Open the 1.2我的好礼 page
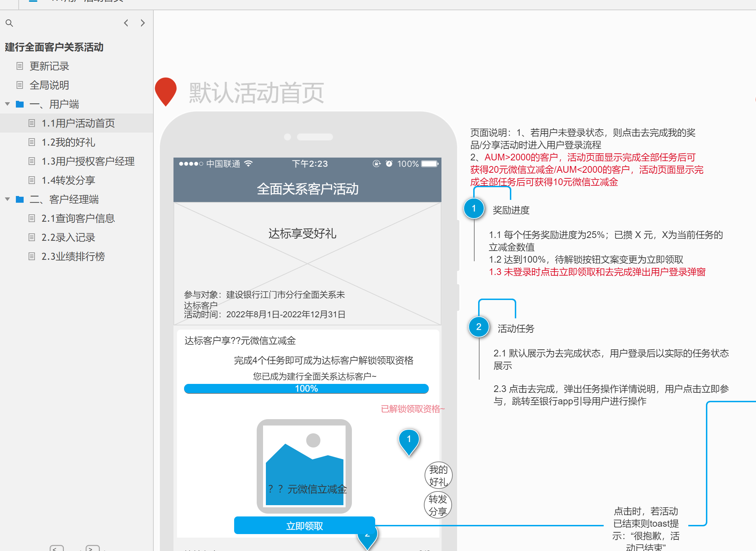 click(x=68, y=142)
